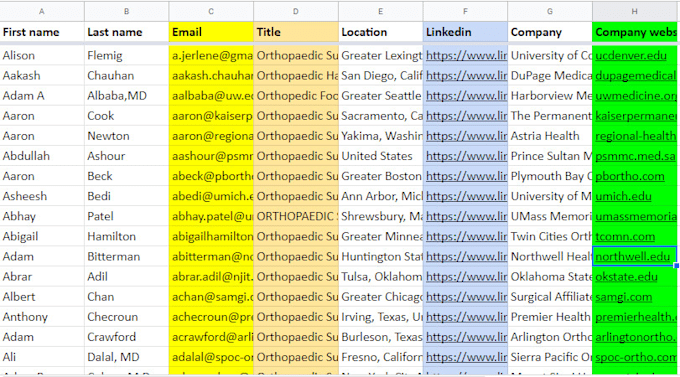Open the psmmc.med.sa link
The image size is (680, 377).
[x=635, y=156]
